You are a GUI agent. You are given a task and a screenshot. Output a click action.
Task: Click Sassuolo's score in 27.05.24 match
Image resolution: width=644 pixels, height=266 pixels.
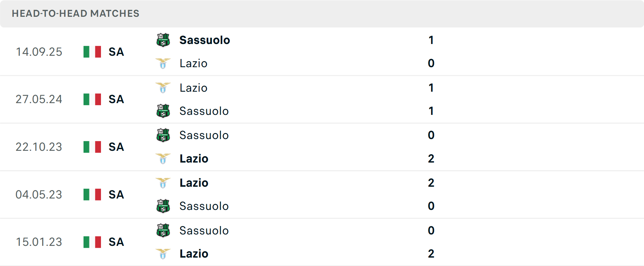431,111
